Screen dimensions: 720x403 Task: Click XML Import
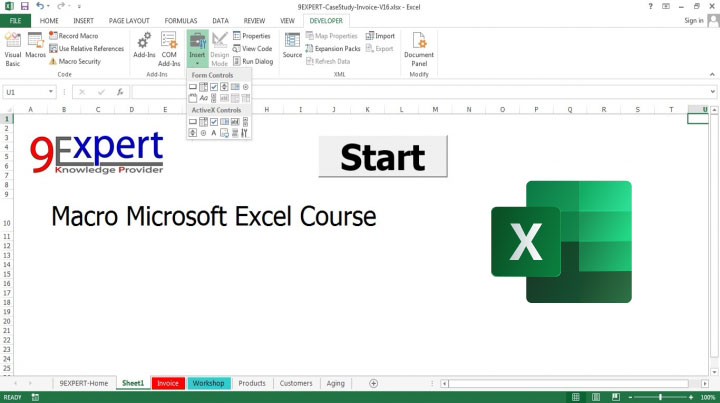pos(380,36)
